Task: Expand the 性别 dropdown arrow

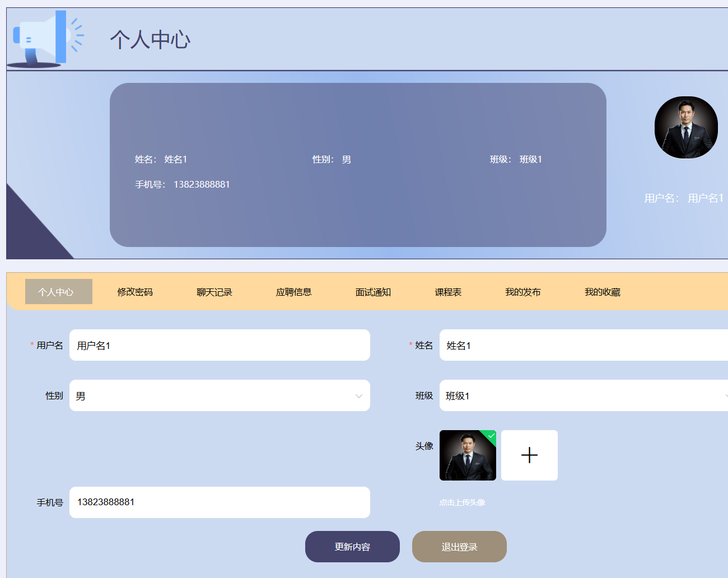Action: pyautogui.click(x=358, y=396)
